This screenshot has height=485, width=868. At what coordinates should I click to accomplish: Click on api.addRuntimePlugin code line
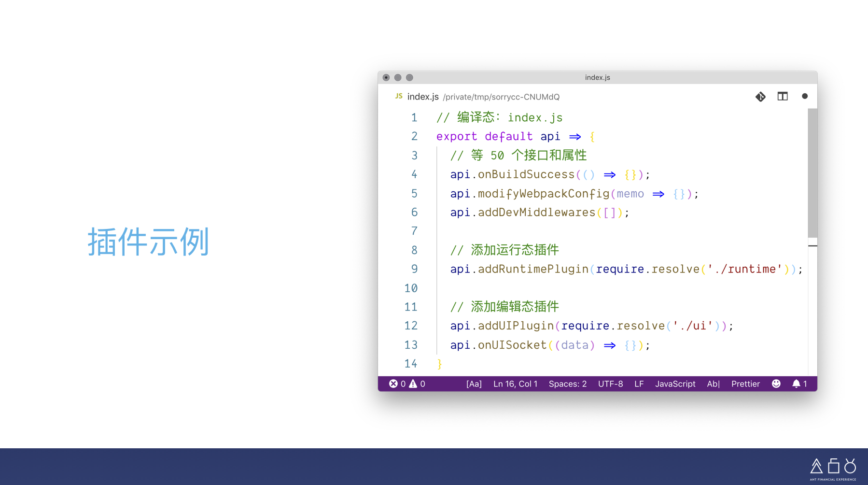tap(627, 269)
